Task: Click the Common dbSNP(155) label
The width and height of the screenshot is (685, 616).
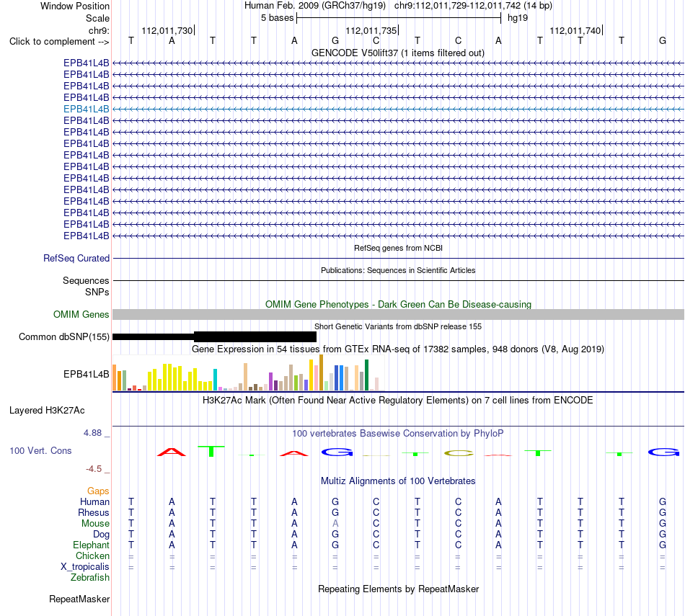Action: tap(64, 336)
